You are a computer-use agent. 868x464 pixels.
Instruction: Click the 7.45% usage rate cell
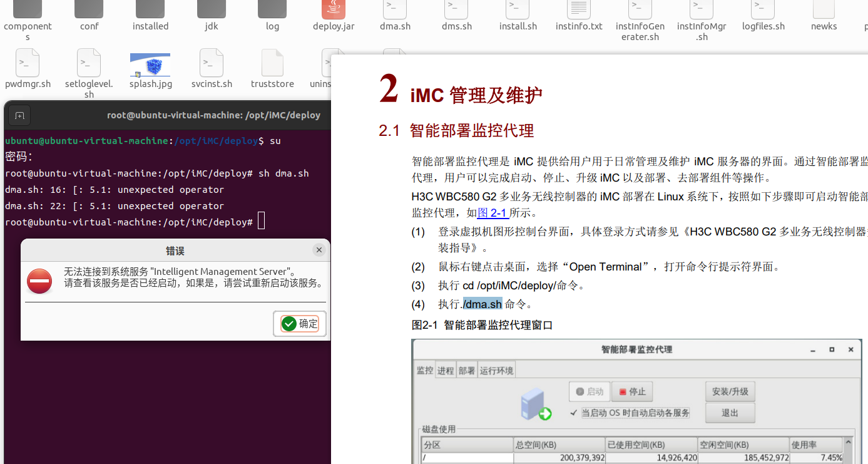pyautogui.click(x=817, y=458)
